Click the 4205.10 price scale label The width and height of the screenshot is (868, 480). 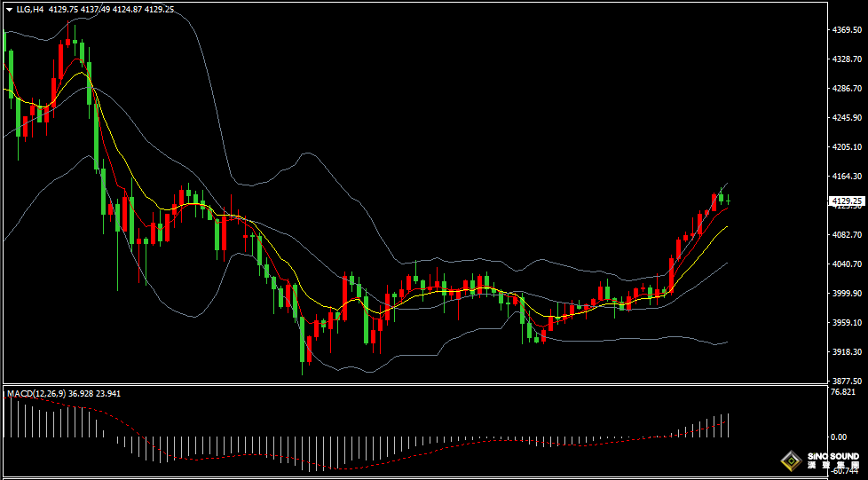[x=847, y=147]
